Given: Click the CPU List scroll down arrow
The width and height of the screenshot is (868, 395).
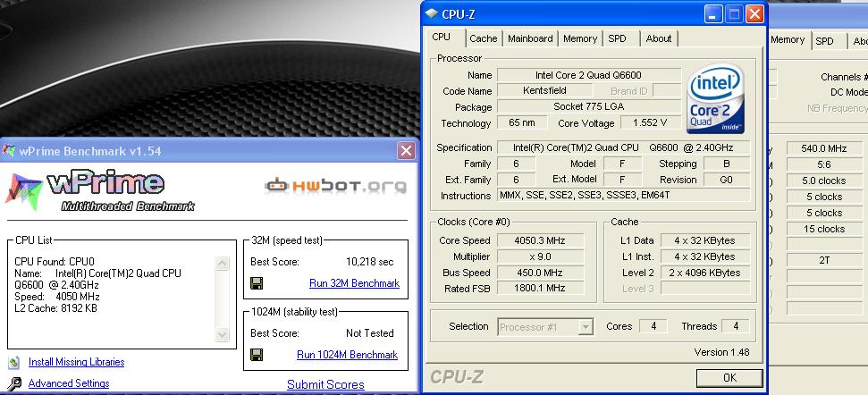Looking at the screenshot, I should (x=222, y=335).
